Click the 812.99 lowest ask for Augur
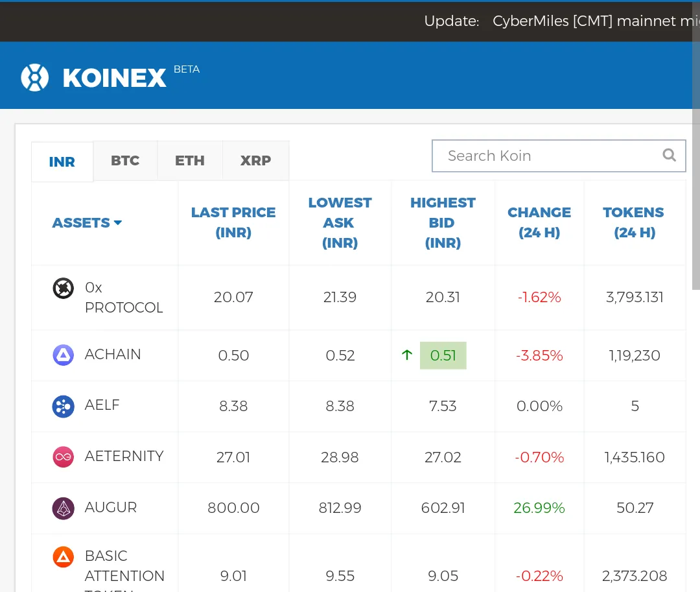The height and width of the screenshot is (592, 700). [340, 508]
